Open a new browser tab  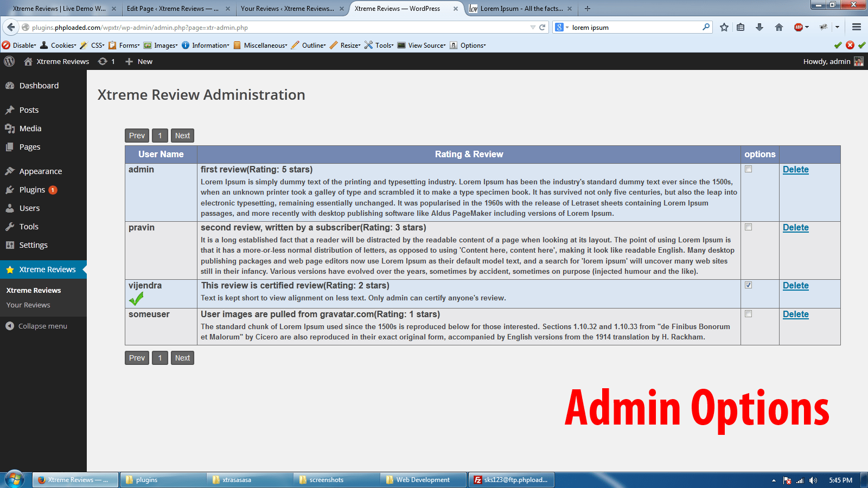pyautogui.click(x=588, y=8)
